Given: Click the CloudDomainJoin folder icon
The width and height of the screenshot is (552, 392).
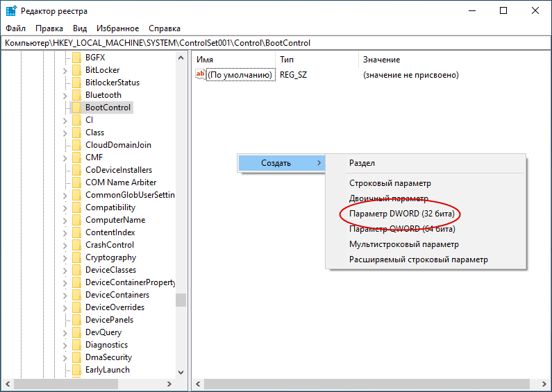Looking at the screenshot, I should 76,145.
